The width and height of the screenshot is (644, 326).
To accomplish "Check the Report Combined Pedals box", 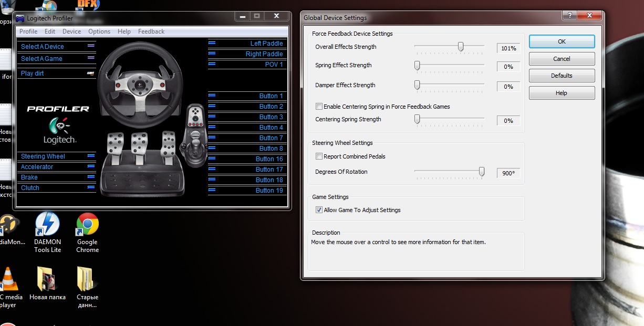I will (x=319, y=156).
